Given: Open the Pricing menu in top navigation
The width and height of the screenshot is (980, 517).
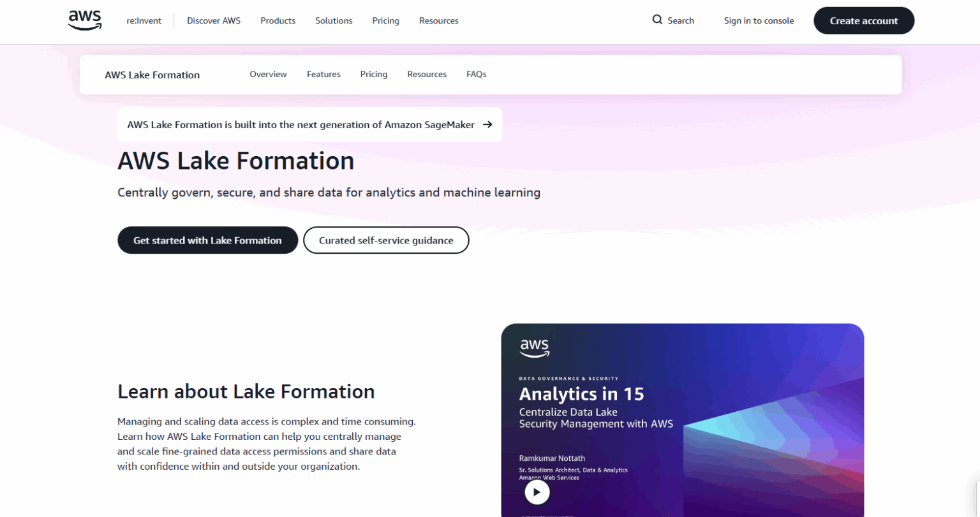Looking at the screenshot, I should click(386, 20).
